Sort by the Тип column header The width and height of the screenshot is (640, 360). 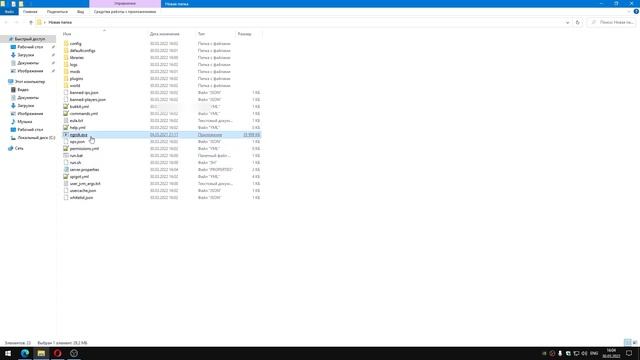[201, 34]
